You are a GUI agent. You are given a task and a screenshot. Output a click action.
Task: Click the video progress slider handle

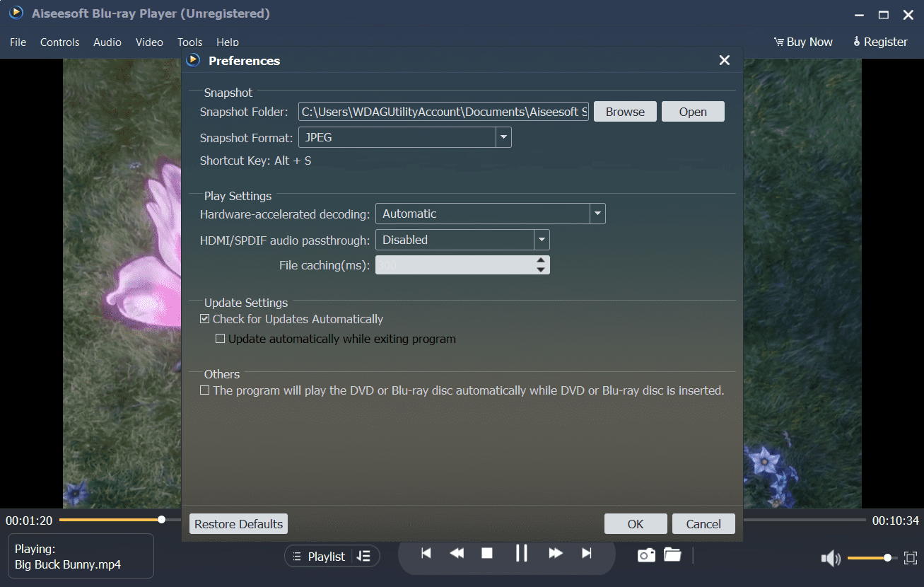[162, 520]
